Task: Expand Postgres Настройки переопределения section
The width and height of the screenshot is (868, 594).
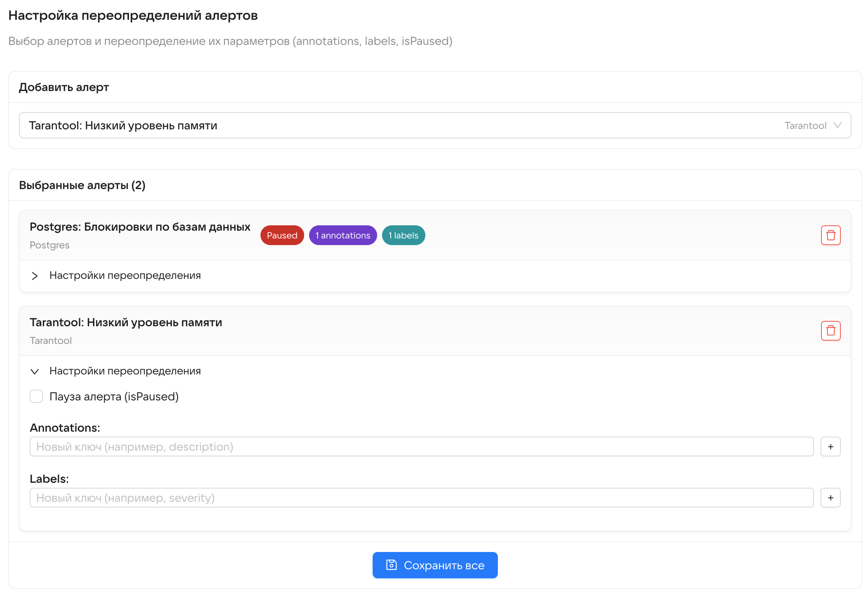Action: 35,276
